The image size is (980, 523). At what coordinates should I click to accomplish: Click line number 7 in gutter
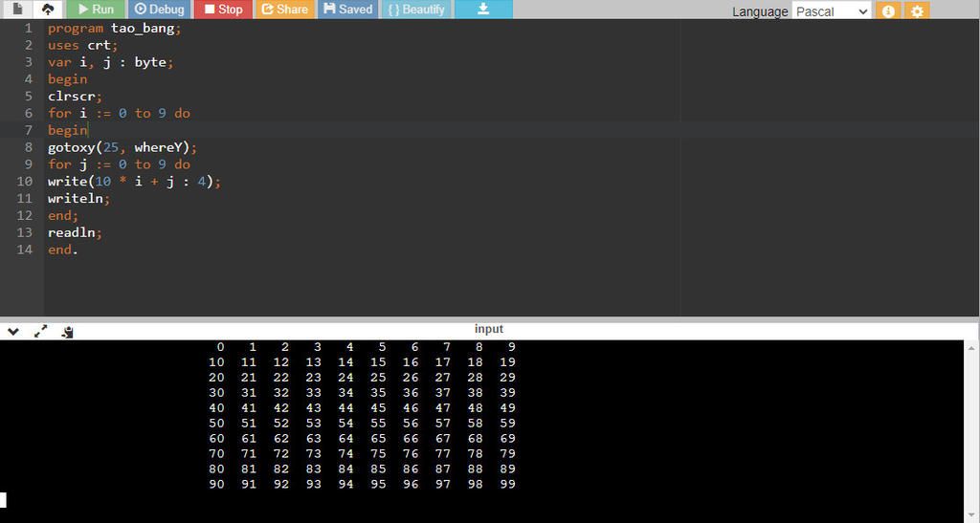tap(28, 130)
